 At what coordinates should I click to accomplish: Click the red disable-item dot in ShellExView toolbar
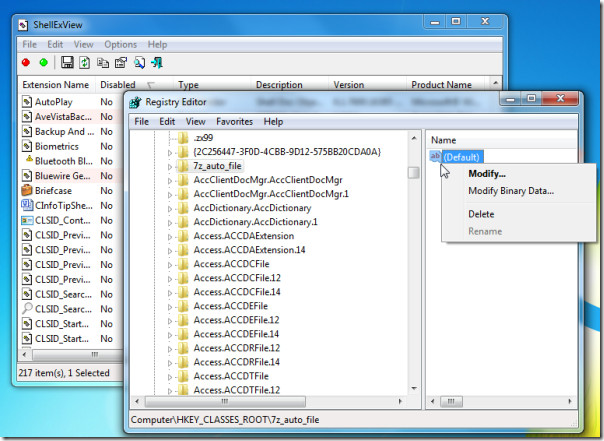[x=26, y=62]
